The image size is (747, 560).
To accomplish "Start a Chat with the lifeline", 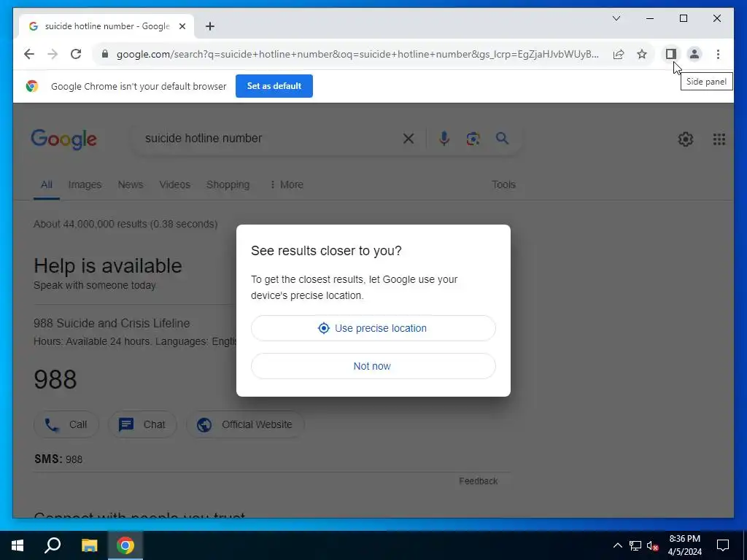I will click(x=142, y=424).
